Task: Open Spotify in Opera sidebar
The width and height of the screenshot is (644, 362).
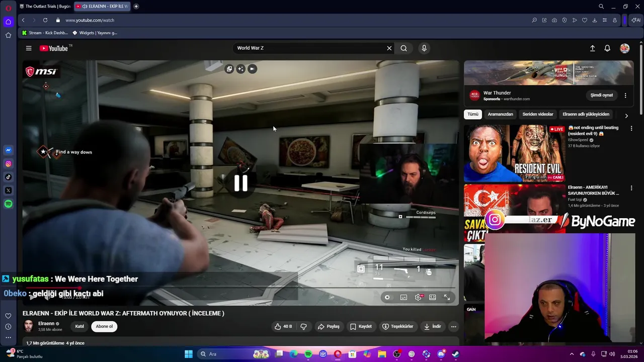Action: pyautogui.click(x=8, y=204)
